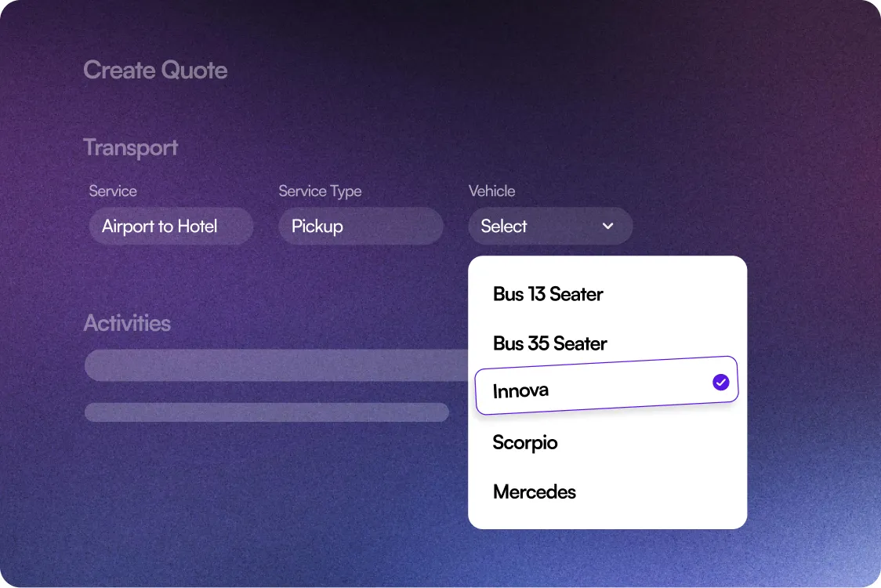Screen dimensions: 881x588
Task: Click the purple checkmark icon beside Innova
Action: pos(720,383)
